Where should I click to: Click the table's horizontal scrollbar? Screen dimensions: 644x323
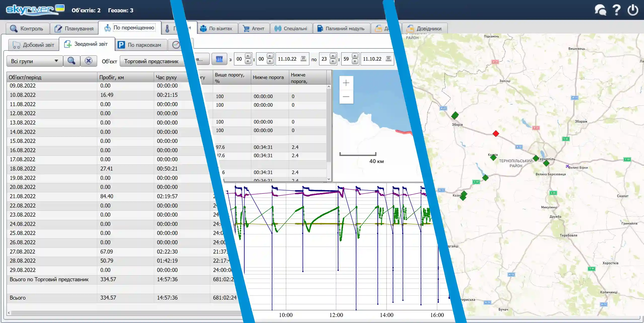point(126,313)
